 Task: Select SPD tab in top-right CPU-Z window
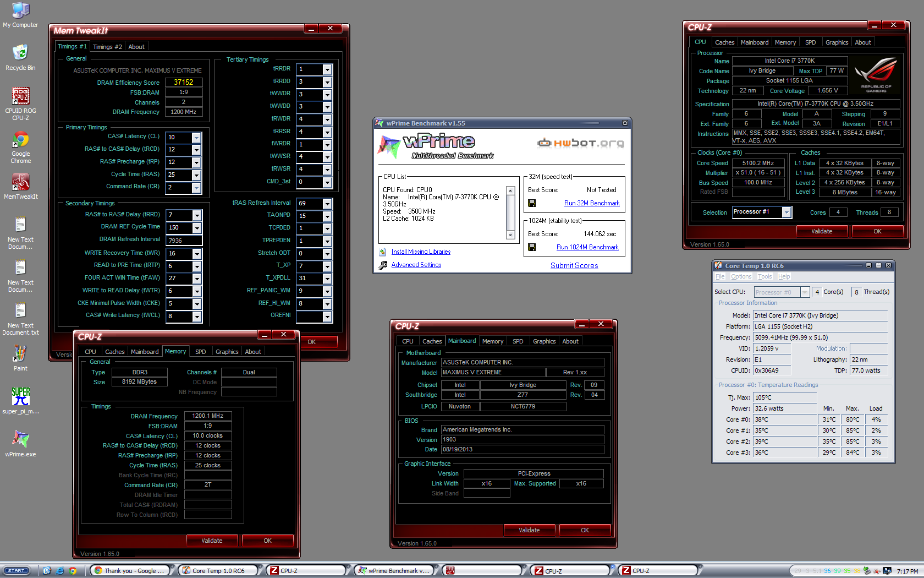point(810,42)
